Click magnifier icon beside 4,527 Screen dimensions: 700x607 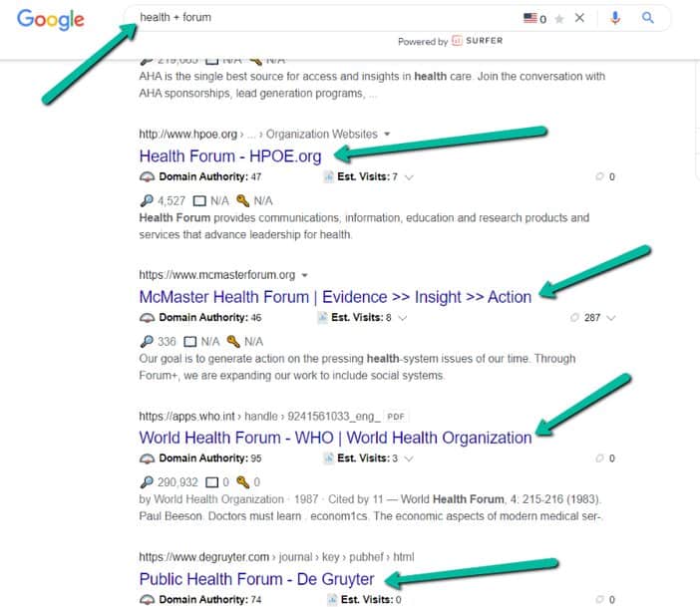click(x=147, y=201)
